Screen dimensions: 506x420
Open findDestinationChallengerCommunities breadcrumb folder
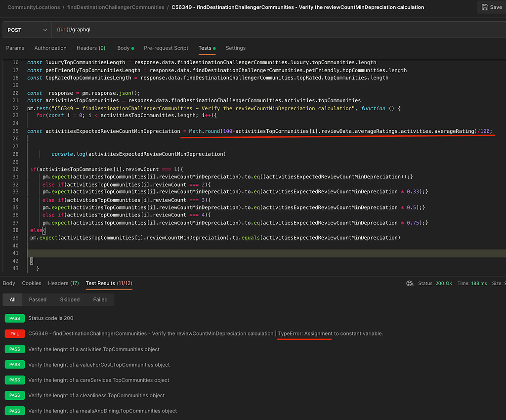pos(116,7)
